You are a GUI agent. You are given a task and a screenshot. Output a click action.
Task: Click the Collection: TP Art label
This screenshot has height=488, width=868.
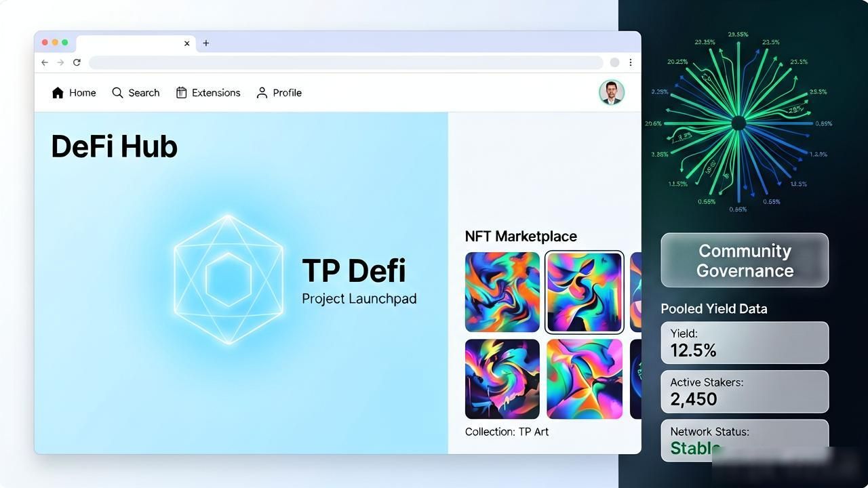507,432
